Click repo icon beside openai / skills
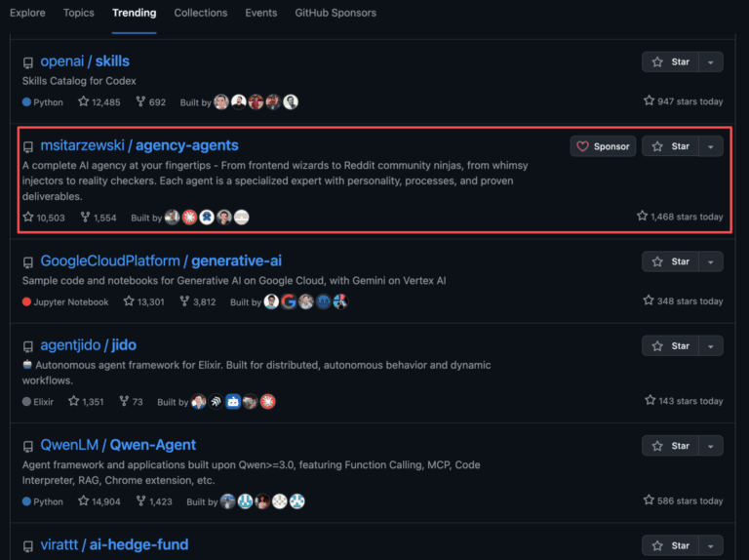Screen dimensions: 749x560 point(28,62)
